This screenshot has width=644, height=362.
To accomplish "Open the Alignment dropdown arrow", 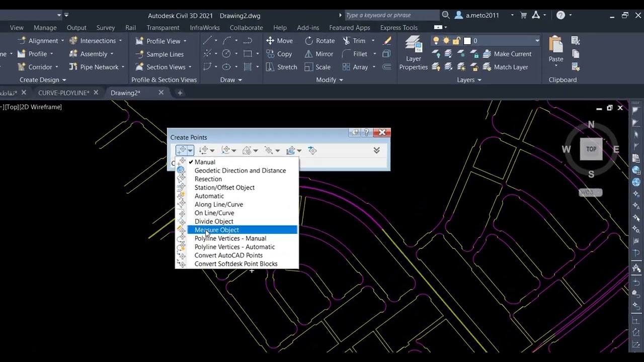I will tap(62, 41).
